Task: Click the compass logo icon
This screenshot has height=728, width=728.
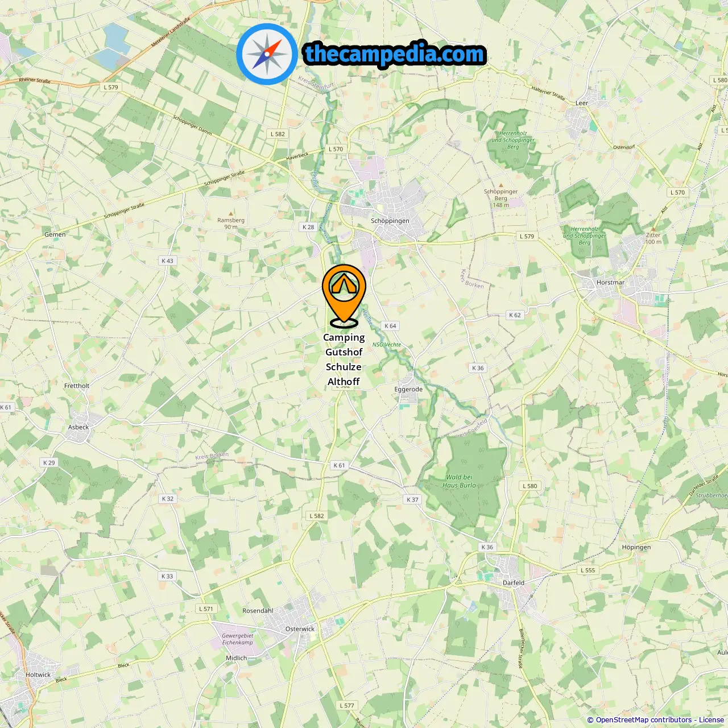Action: coord(267,54)
